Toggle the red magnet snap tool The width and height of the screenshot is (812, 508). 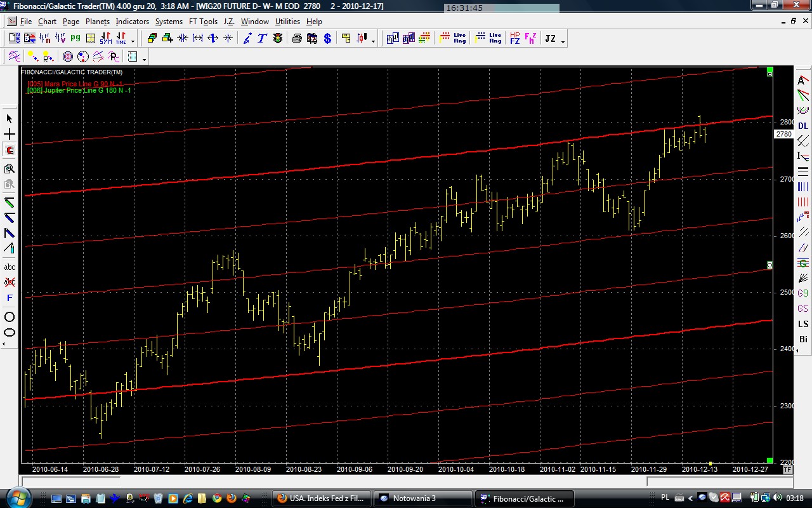tap(10, 150)
